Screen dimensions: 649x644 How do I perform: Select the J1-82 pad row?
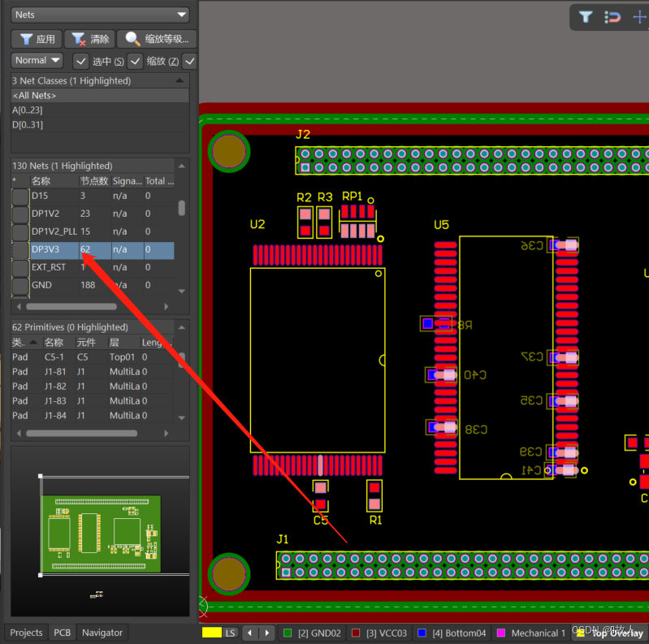pyautogui.click(x=93, y=386)
